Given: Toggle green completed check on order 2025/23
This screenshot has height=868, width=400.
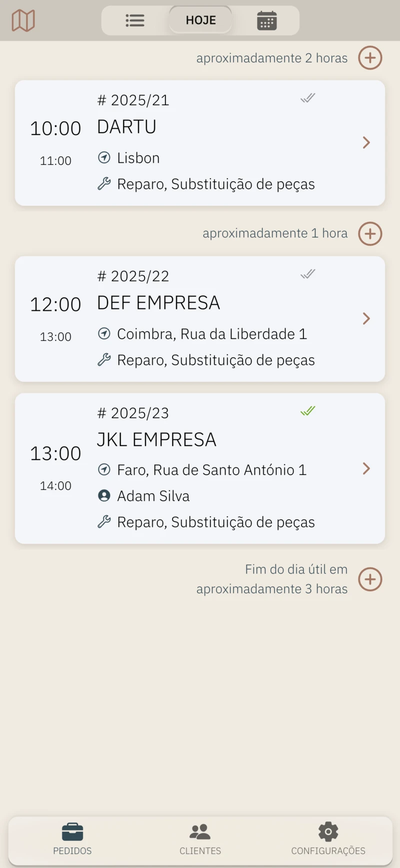Looking at the screenshot, I should [308, 411].
